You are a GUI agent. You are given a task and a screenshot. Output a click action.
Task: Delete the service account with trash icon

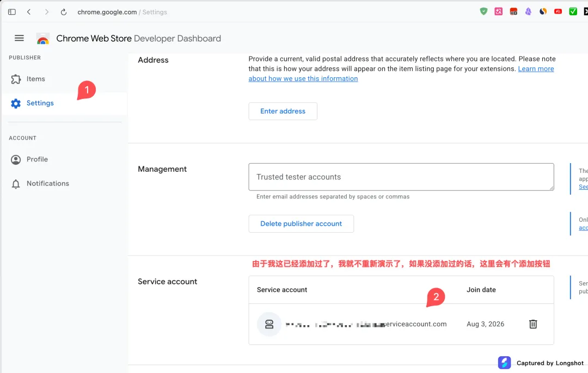[x=533, y=324]
